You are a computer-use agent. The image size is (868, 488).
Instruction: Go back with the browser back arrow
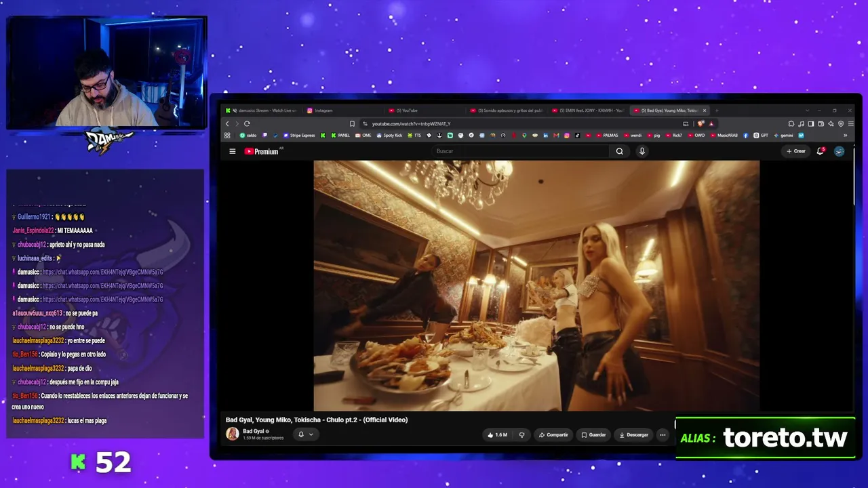point(227,123)
